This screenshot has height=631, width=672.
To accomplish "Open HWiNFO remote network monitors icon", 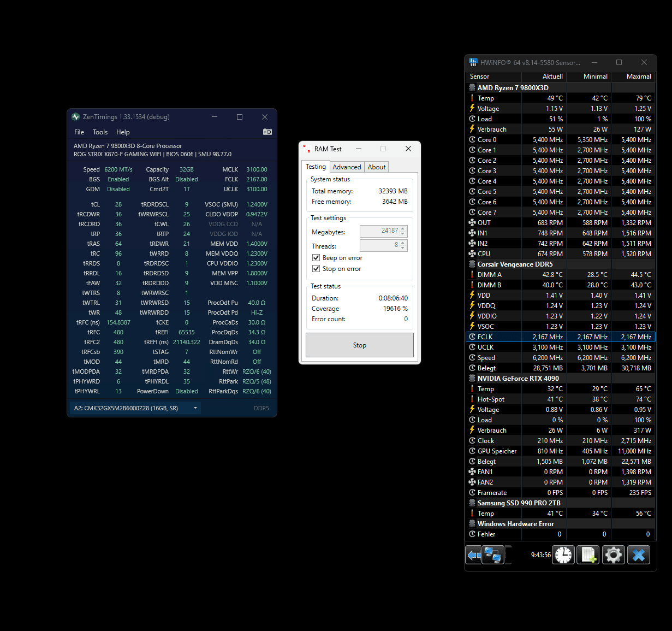I will 492,555.
